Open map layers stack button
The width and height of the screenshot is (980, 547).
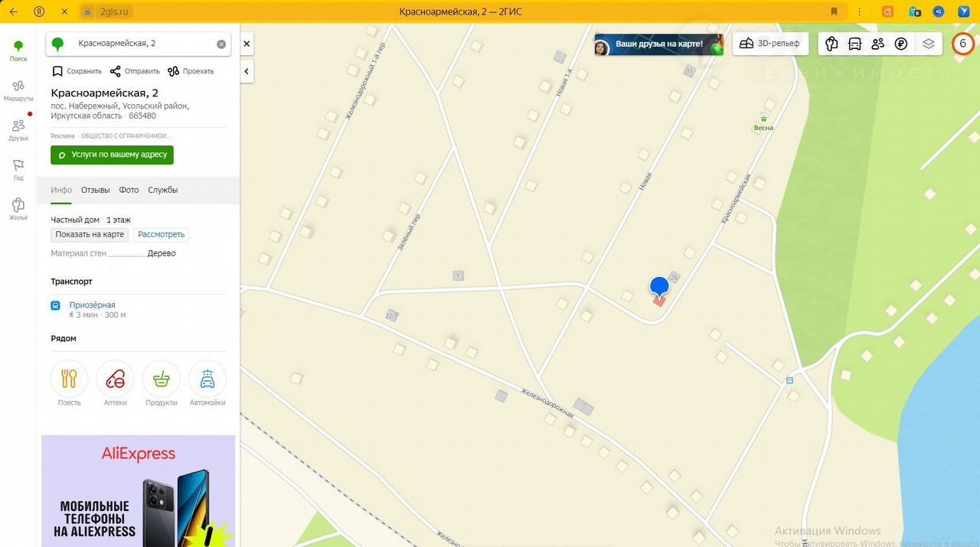click(929, 44)
